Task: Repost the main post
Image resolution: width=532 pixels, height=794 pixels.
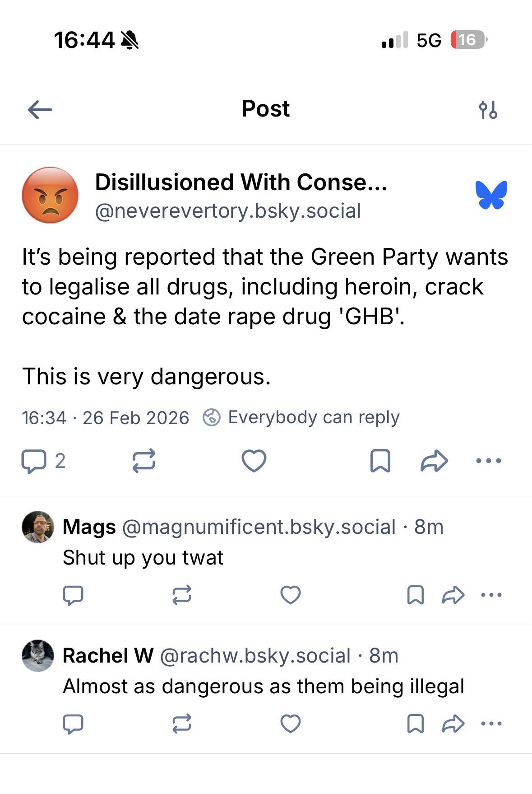Action: point(144,461)
